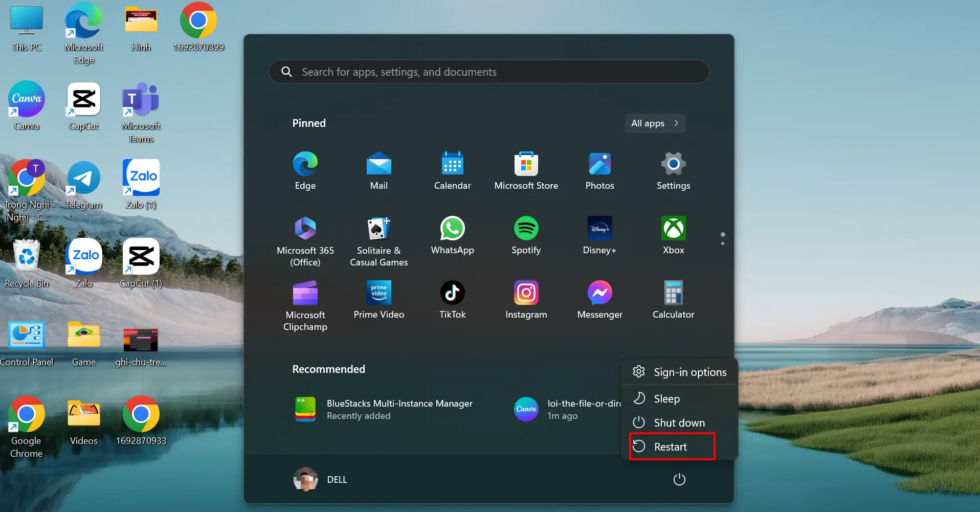
Task: Open the Mail pinned app
Action: (379, 171)
